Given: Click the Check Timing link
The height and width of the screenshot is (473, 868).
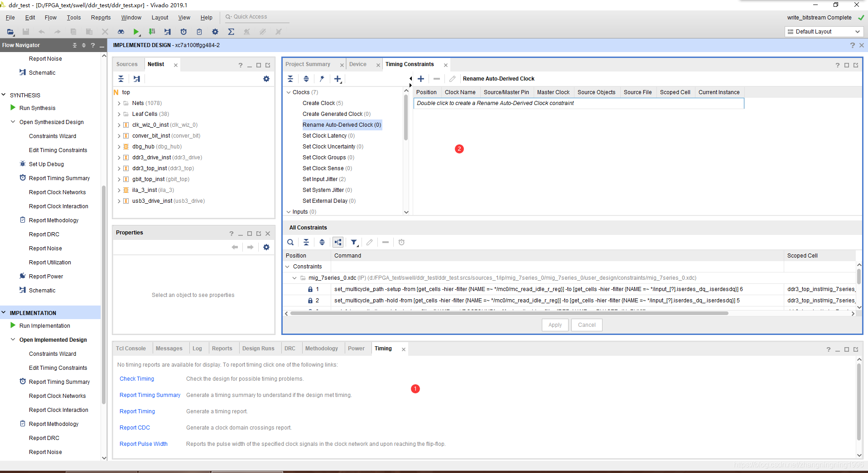Looking at the screenshot, I should pyautogui.click(x=137, y=379).
